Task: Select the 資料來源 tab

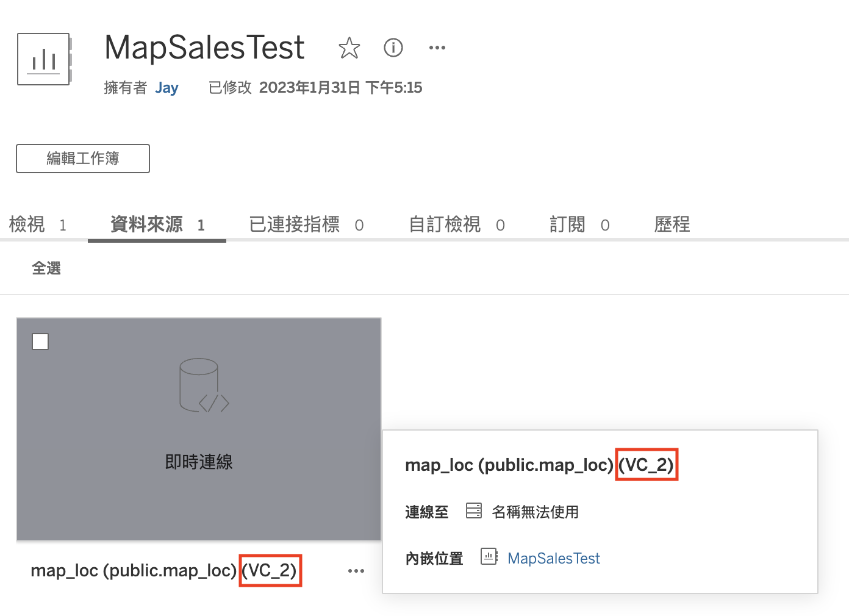Action: click(157, 224)
